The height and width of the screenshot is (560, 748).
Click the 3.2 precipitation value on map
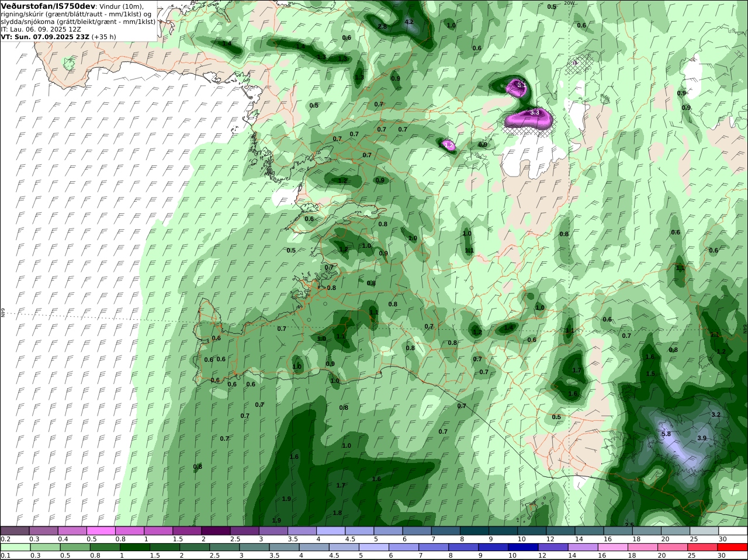coord(716,414)
